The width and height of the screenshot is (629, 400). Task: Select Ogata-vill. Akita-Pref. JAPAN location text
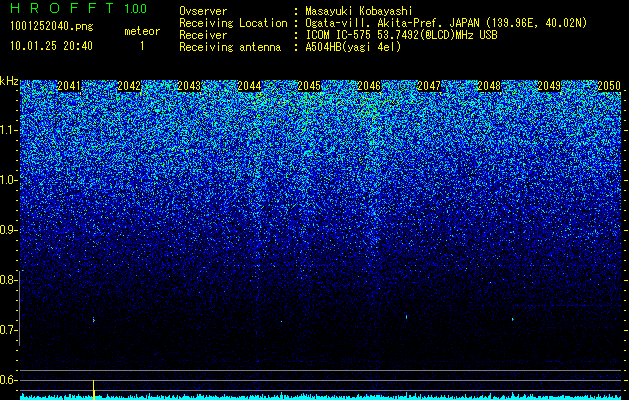click(x=446, y=23)
